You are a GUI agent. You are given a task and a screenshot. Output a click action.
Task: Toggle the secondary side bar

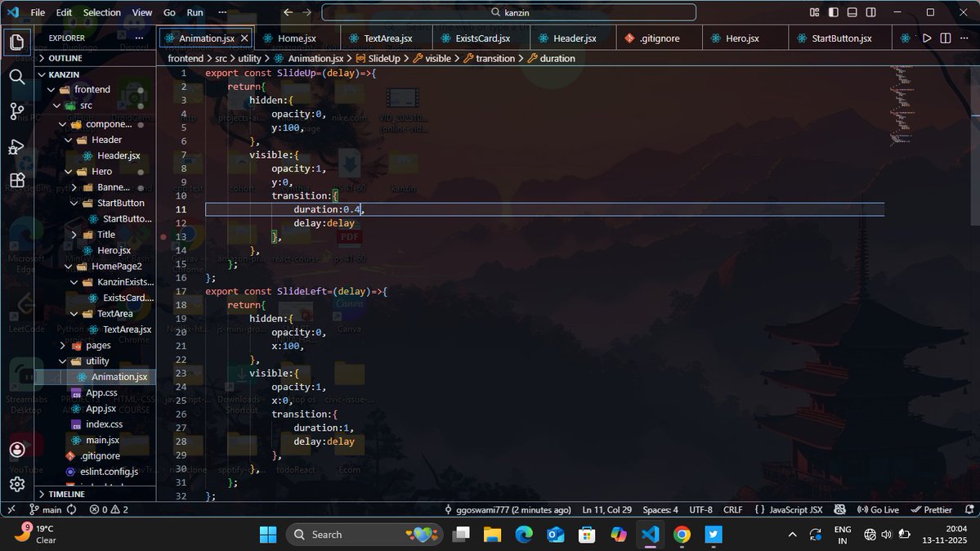click(870, 12)
